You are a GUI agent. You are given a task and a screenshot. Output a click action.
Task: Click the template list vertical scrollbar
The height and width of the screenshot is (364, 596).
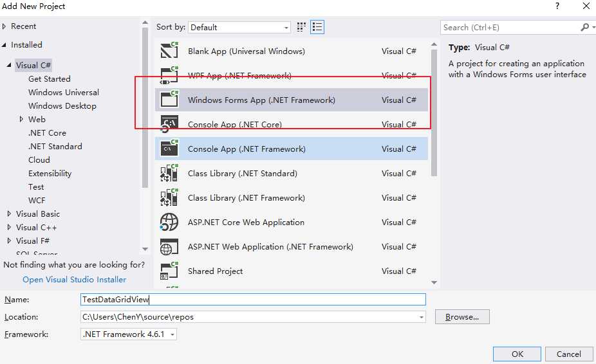point(434,113)
